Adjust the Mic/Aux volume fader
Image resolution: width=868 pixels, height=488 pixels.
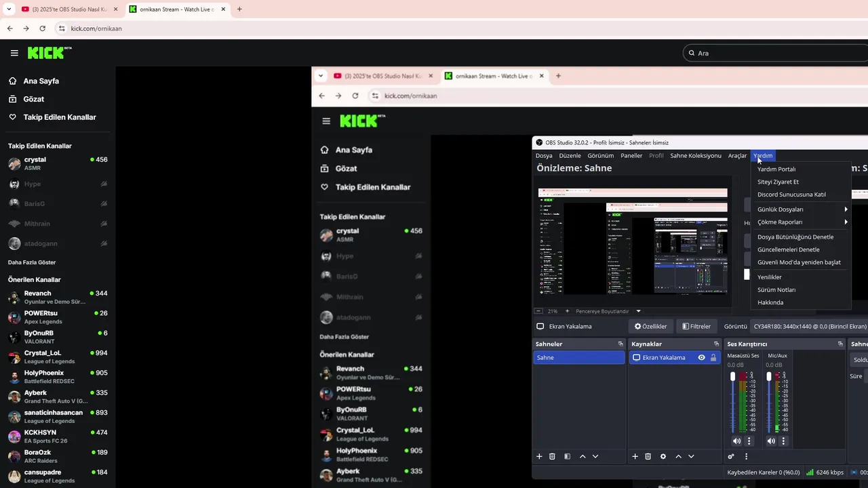point(768,376)
